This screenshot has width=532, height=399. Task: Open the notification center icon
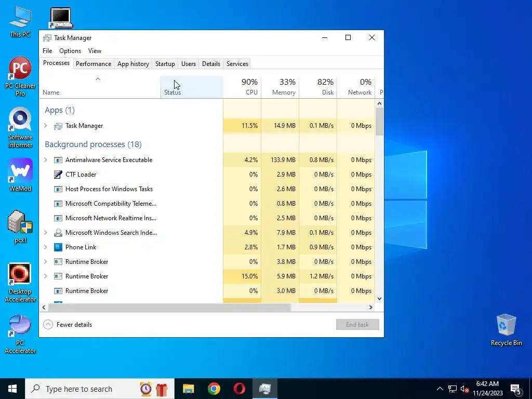(516, 389)
